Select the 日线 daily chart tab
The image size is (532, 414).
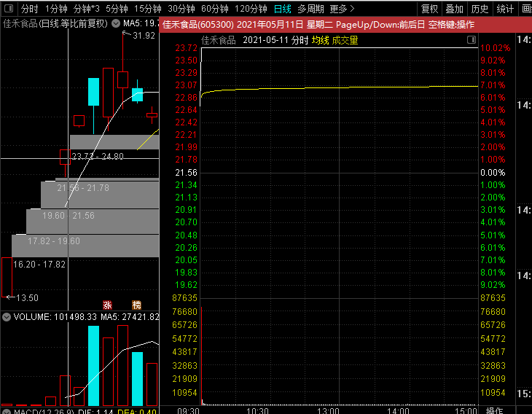pos(282,9)
